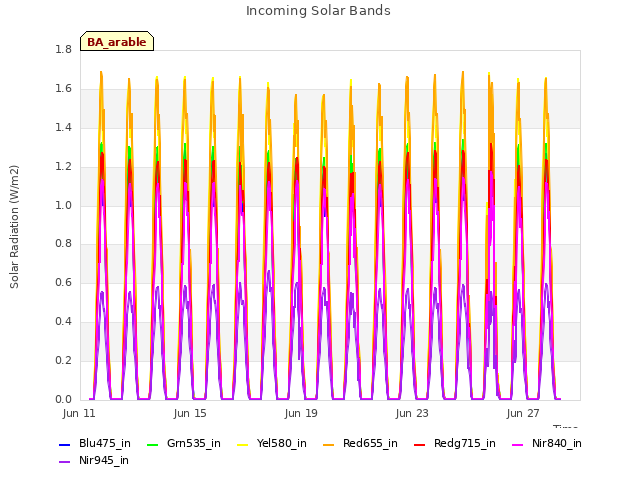Click the 1.8 y-axis tick label
This screenshot has height=480, width=640.
tap(63, 49)
